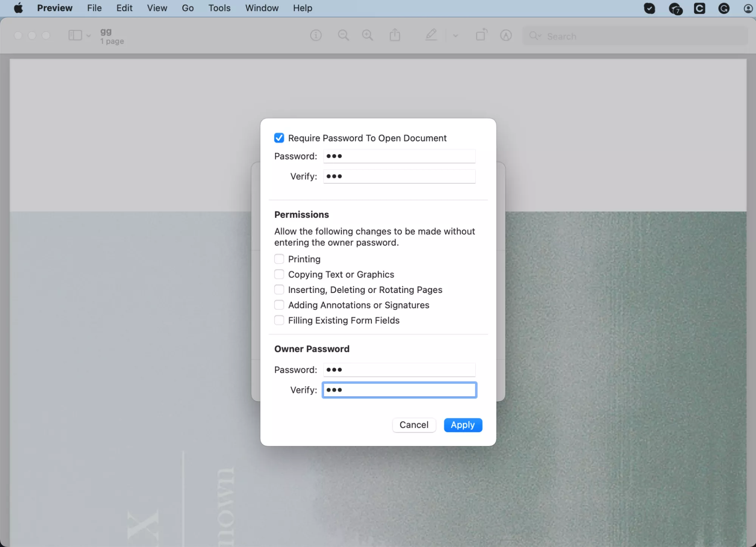Image resolution: width=756 pixels, height=547 pixels.
Task: Enable the Printing permission
Action: pos(279,259)
